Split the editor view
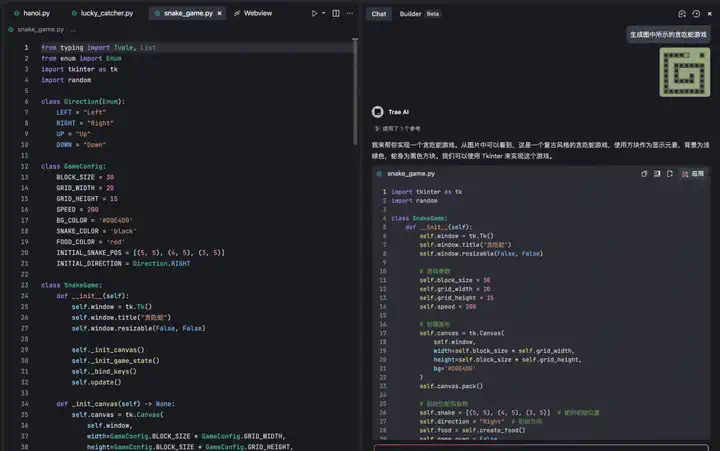The height and width of the screenshot is (451, 720). tap(336, 13)
